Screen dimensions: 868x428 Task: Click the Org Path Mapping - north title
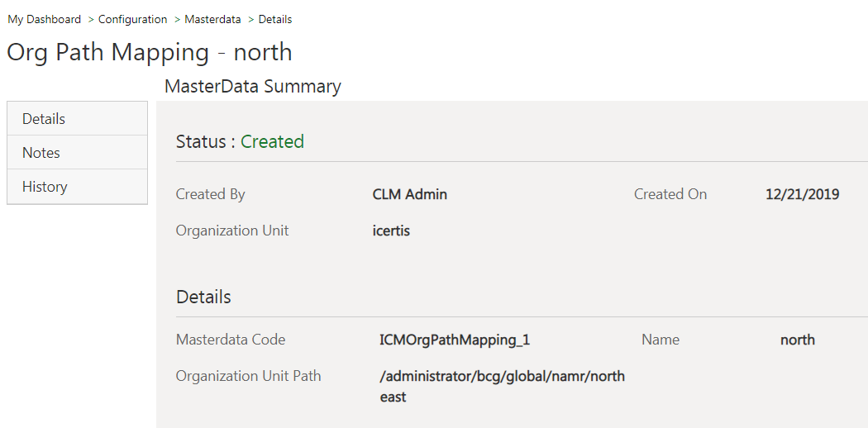[150, 52]
